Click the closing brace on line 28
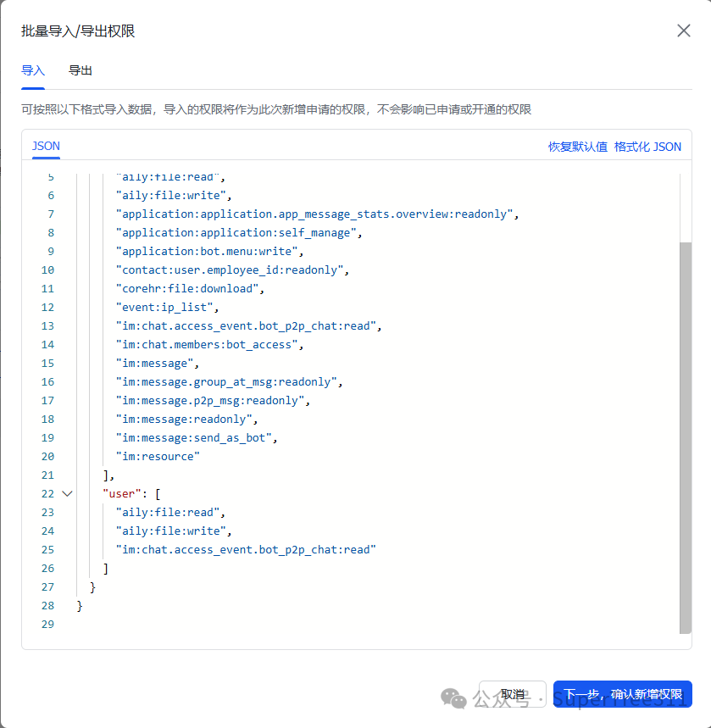This screenshot has width=711, height=728. (x=80, y=606)
